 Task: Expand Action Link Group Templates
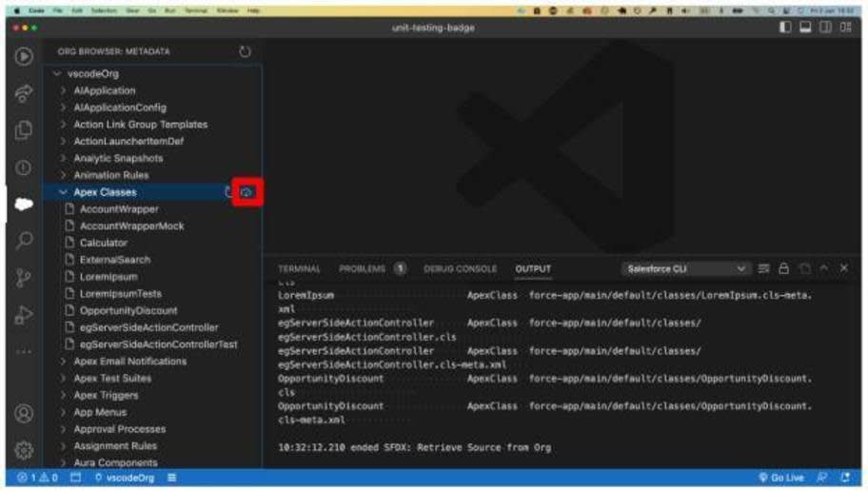click(x=63, y=125)
